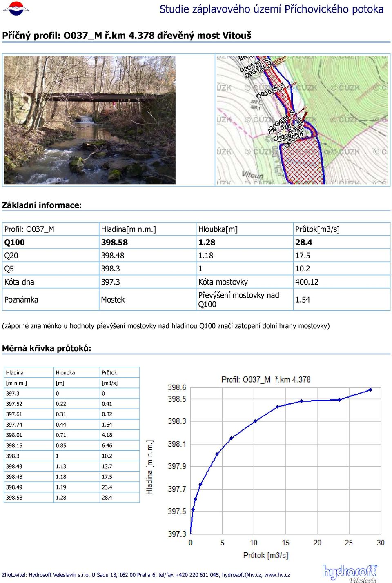The width and height of the screenshot is (392, 583).
Task: Open the flood zone map thumbnail
Action: tap(302, 120)
